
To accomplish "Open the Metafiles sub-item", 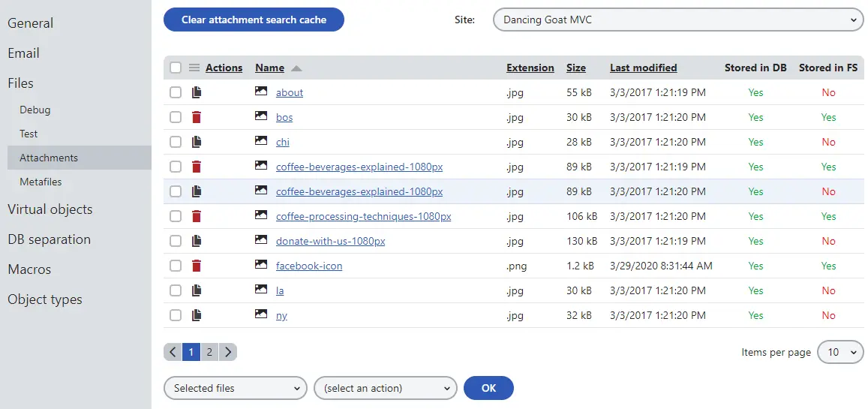I will click(x=41, y=182).
